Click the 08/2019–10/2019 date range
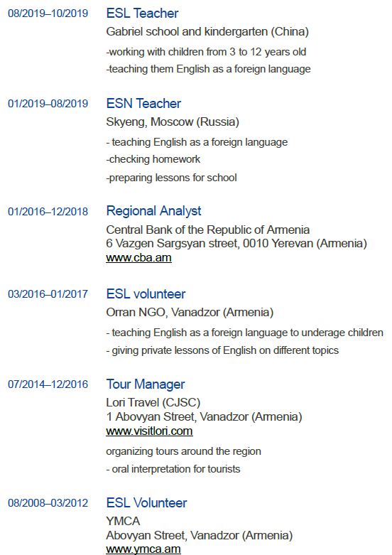392x555 pixels. 48,14
